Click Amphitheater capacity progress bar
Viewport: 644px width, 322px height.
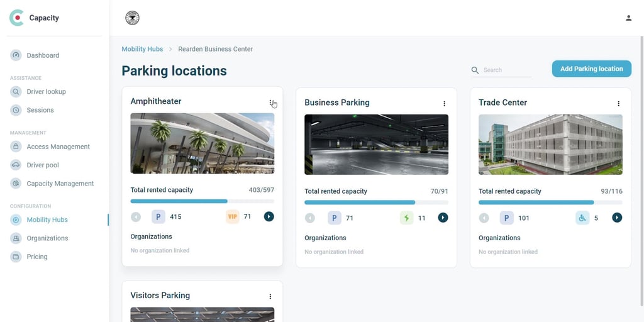202,201
